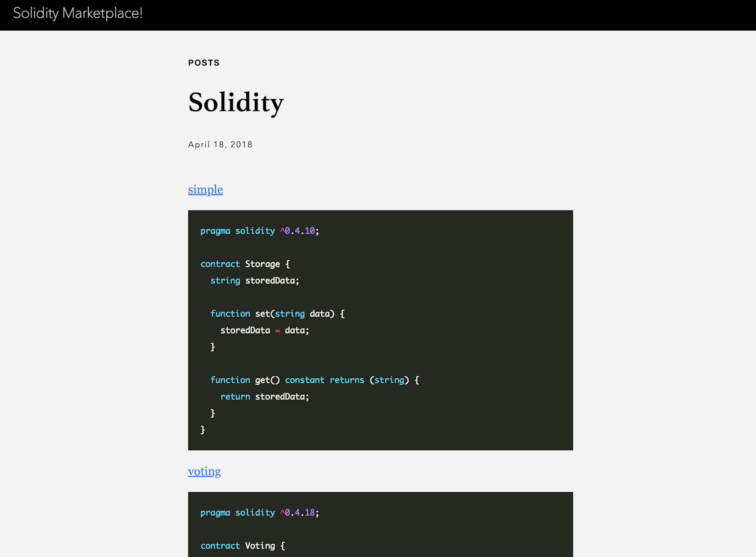Viewport: 756px width, 557px height.
Task: Click 'contract Voting {' code line
Action: (x=243, y=546)
